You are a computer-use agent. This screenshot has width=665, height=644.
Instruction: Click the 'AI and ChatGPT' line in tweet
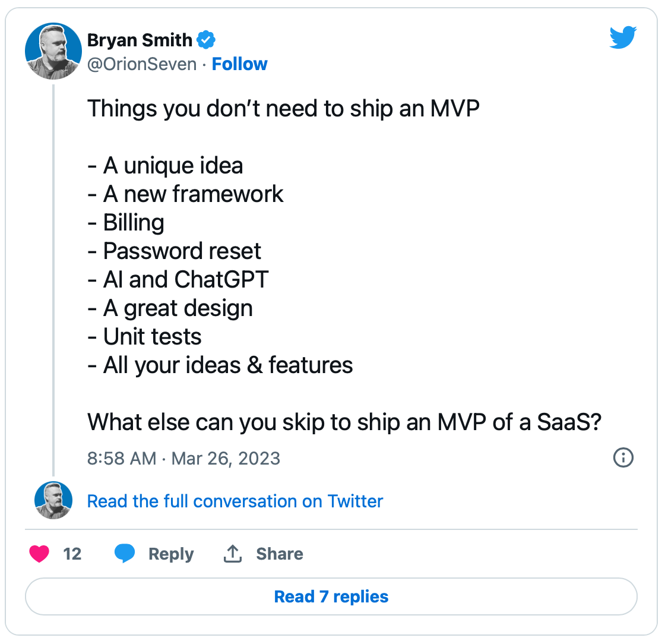tap(178, 280)
